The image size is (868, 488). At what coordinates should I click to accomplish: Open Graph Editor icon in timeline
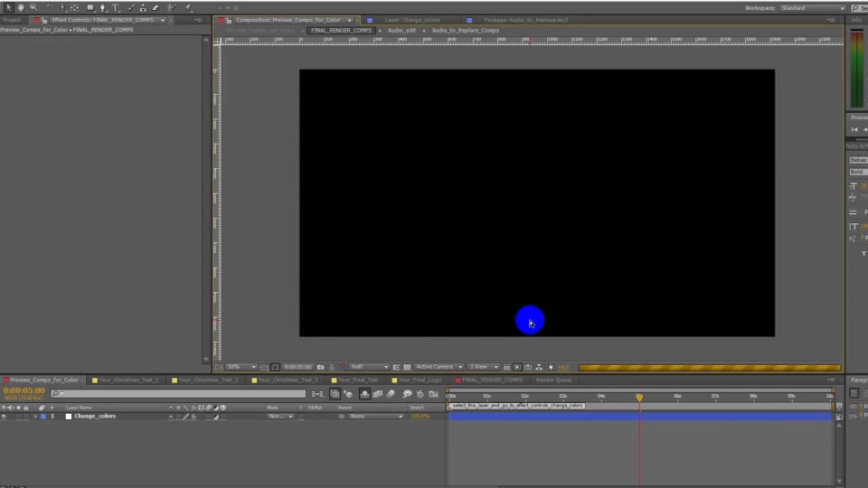tap(433, 394)
